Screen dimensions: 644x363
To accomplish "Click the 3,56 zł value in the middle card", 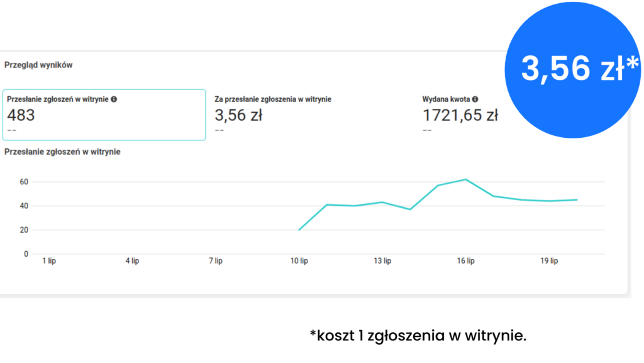I will click(238, 116).
